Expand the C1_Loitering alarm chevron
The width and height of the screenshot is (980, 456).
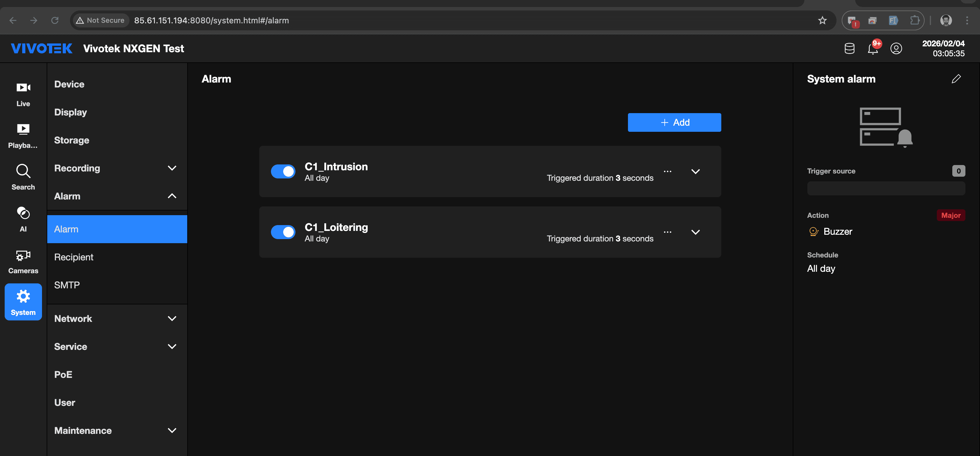point(695,232)
